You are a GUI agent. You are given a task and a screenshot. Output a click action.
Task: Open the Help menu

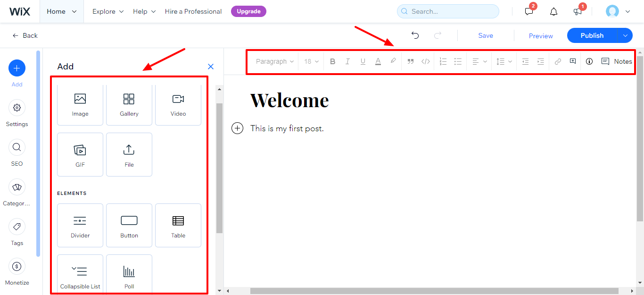pyautogui.click(x=144, y=11)
